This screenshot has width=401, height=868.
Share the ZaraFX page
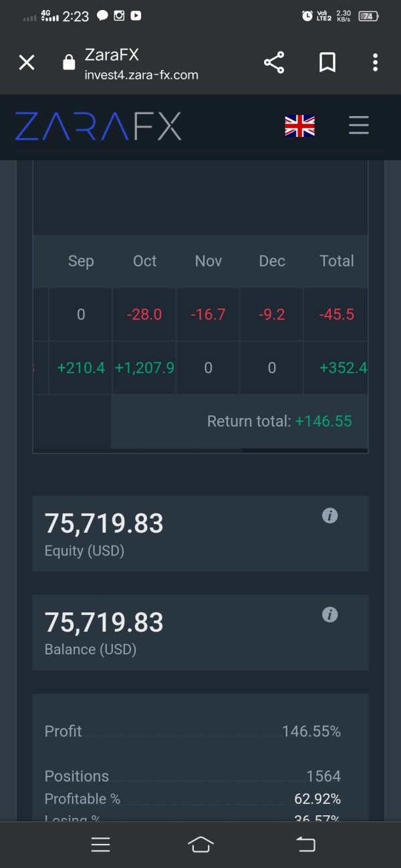pyautogui.click(x=274, y=63)
